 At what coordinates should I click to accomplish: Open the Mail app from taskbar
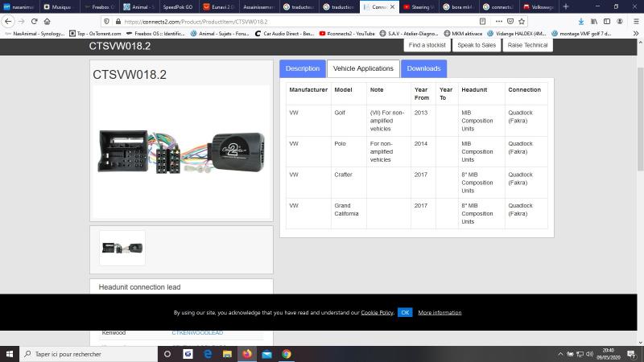(266, 354)
